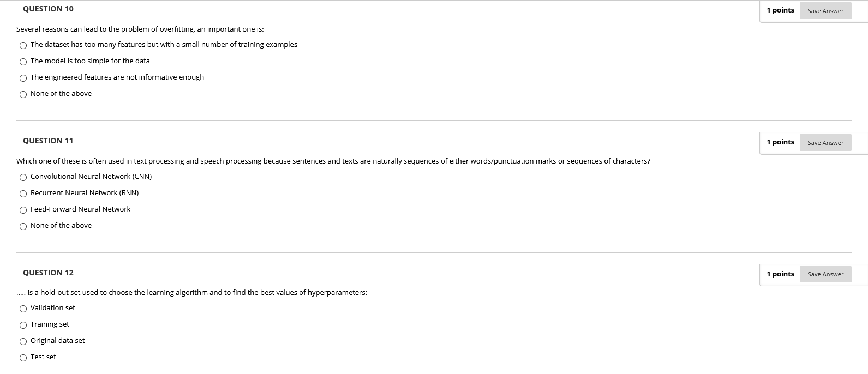The width and height of the screenshot is (868, 374).
Task: Click the Question 11 heading
Action: pyautogui.click(x=48, y=141)
